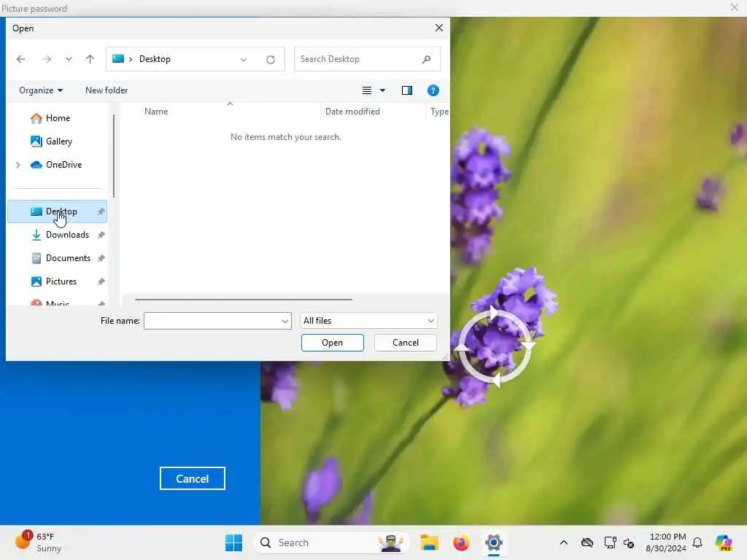Viewport: 747px width, 560px height.
Task: Sort by Date modified column
Action: 352,112
